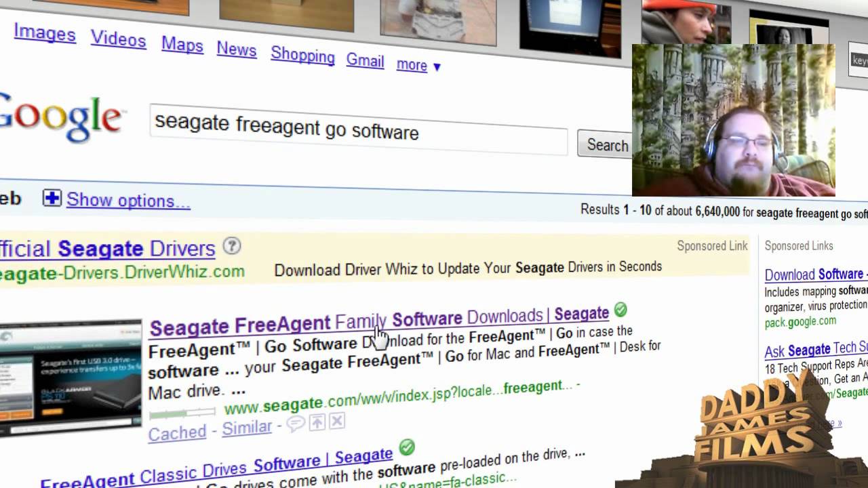Image resolution: width=868 pixels, height=488 pixels.
Task: Click the search box with seagate query
Action: point(358,129)
